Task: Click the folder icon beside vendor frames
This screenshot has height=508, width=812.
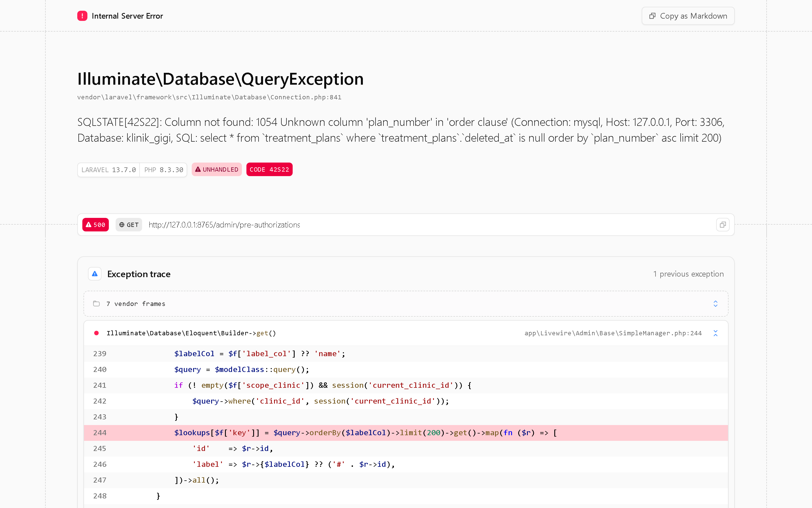Action: click(x=96, y=304)
